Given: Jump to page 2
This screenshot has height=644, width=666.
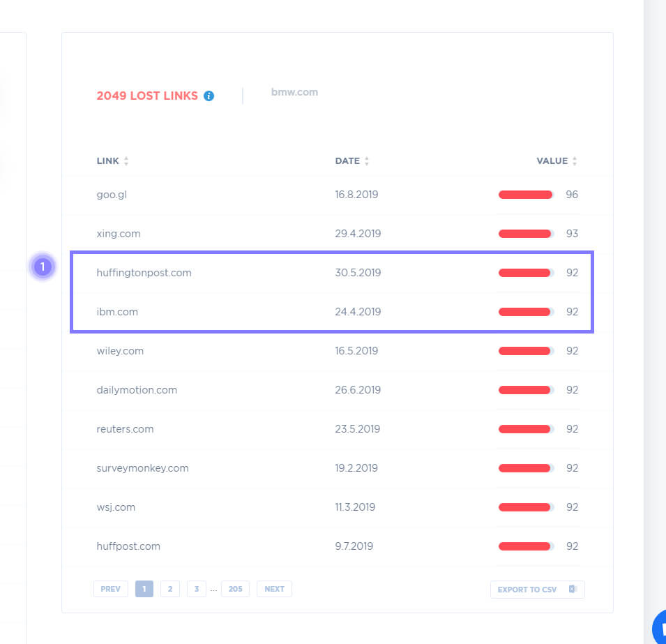Looking at the screenshot, I should coord(170,589).
